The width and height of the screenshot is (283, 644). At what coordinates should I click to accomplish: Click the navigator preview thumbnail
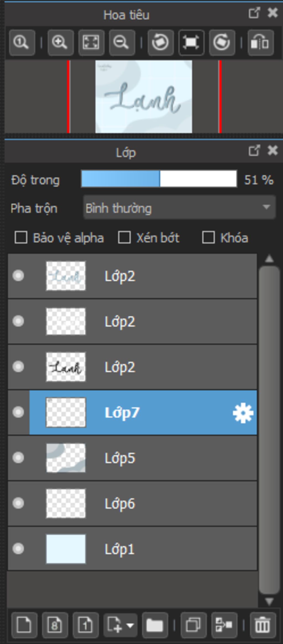(144, 97)
